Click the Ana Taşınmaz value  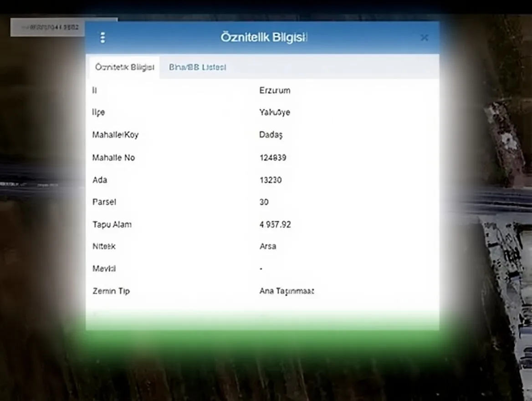tap(286, 291)
